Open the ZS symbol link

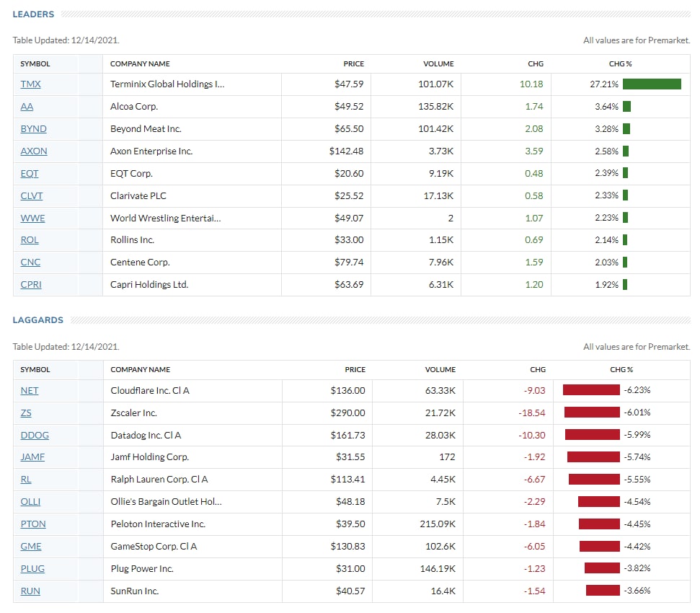click(26, 413)
